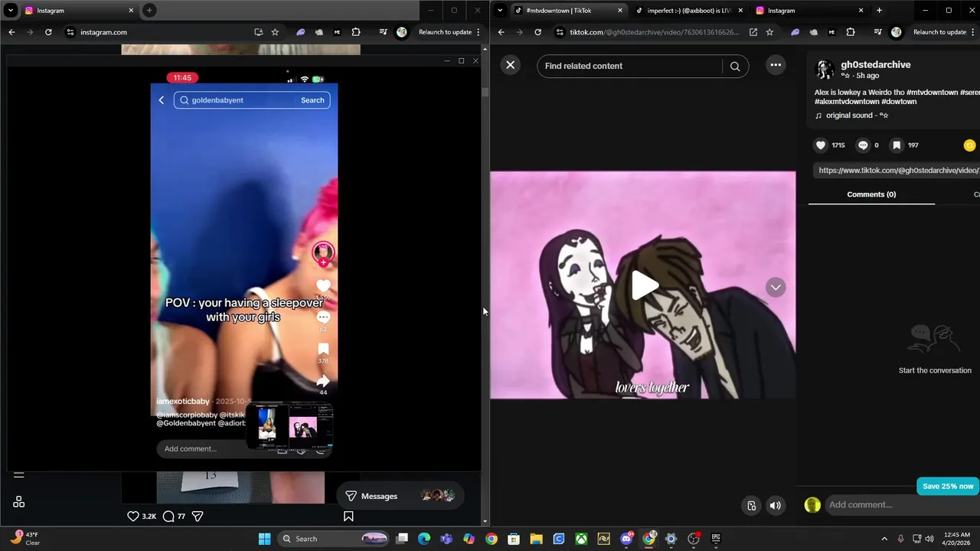Open the comments bubble icon showing 0
980x551 pixels.
pos(863,145)
